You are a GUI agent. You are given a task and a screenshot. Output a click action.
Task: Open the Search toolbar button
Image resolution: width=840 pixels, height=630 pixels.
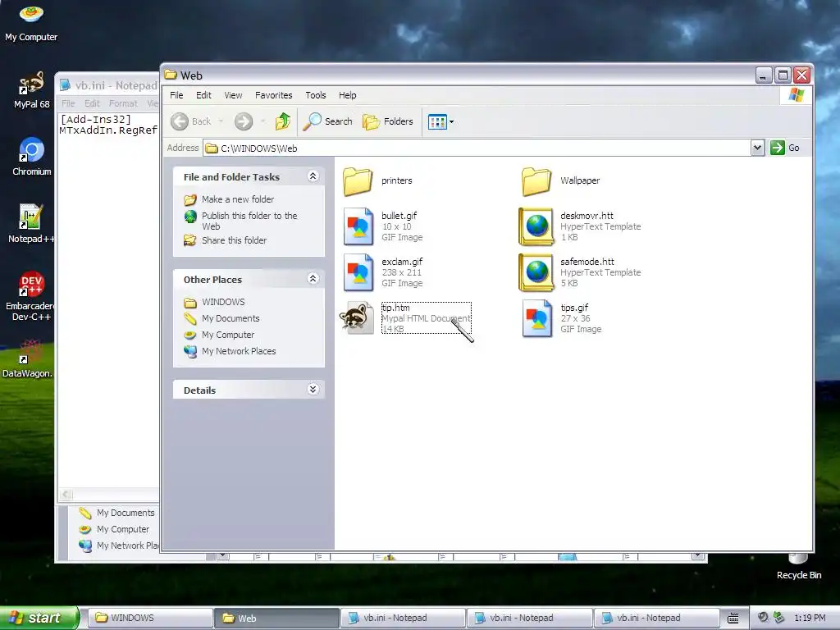point(328,121)
